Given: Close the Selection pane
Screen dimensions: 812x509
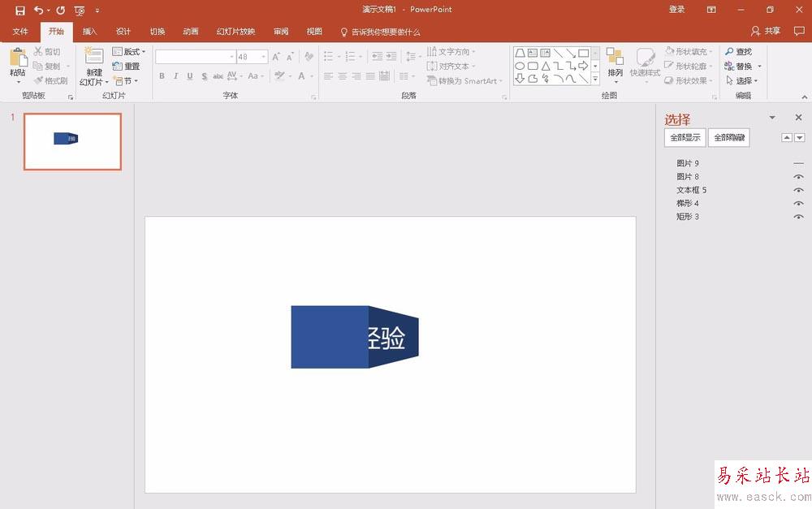Looking at the screenshot, I should tap(798, 118).
